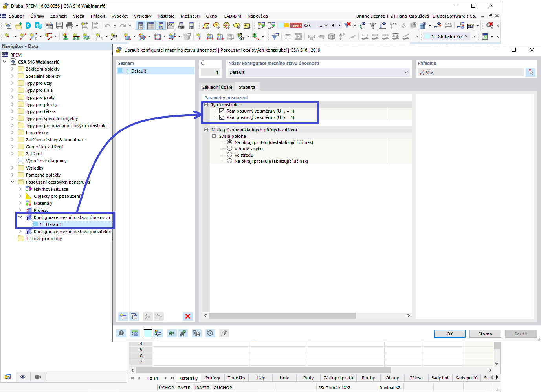
Task: Click the new node icon in second toolbar
Action: (7, 36)
